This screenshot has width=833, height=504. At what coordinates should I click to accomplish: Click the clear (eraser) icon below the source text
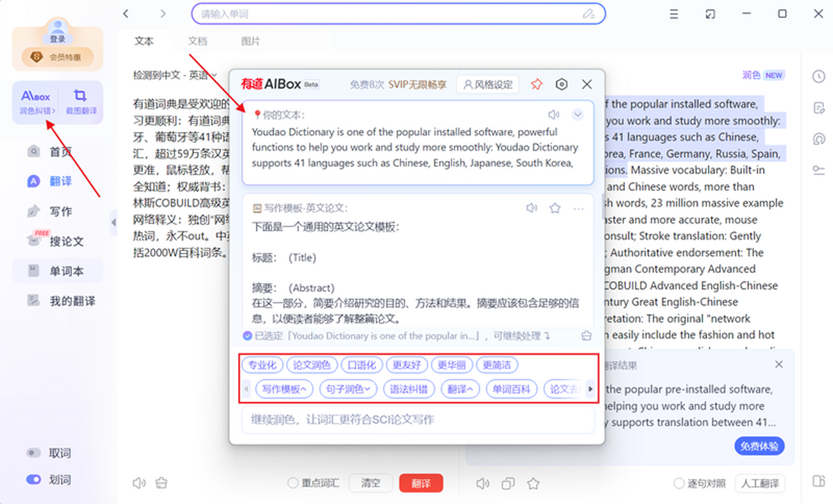pos(162,482)
